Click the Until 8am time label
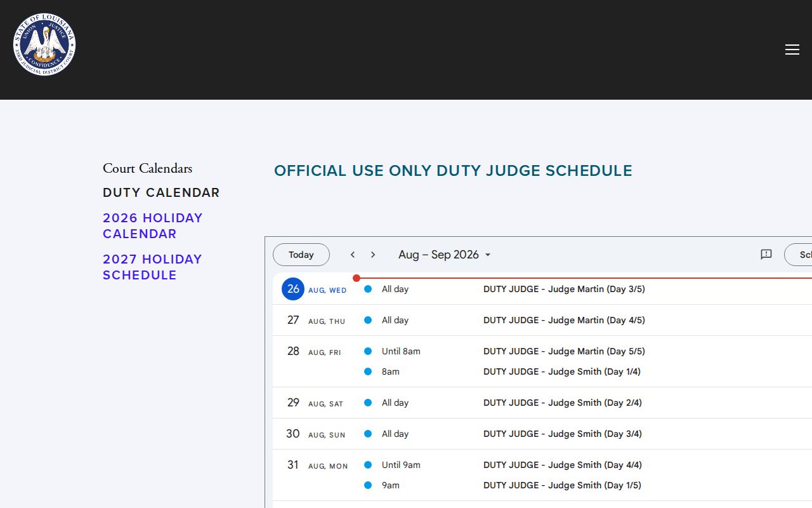The image size is (812, 508). (401, 351)
